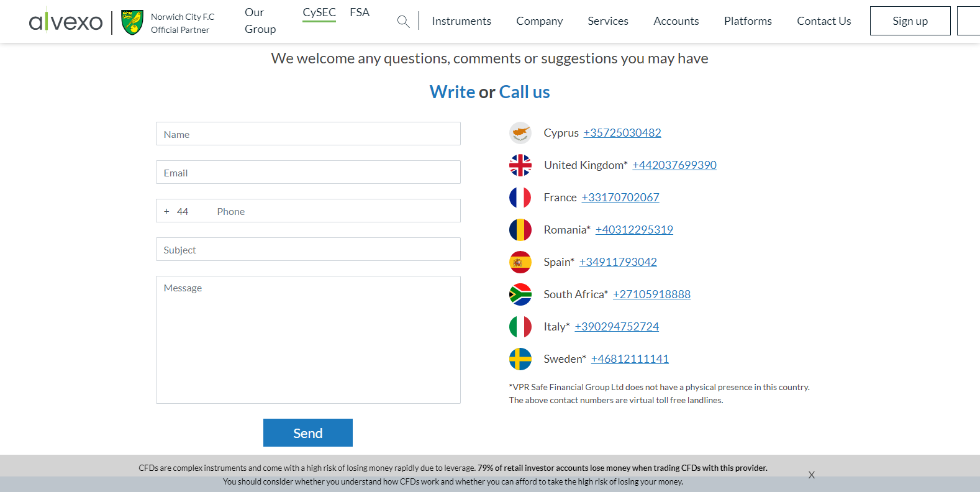Click the Romania flag icon

520,230
